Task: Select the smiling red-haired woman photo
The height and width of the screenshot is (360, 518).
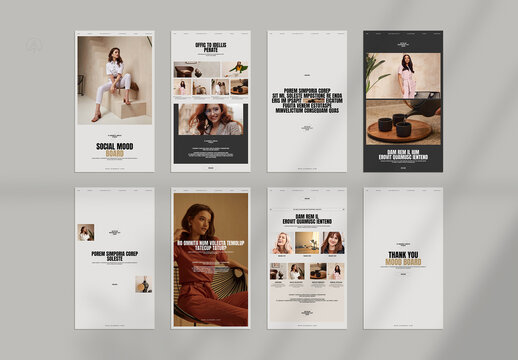Action: pyautogui.click(x=211, y=119)
